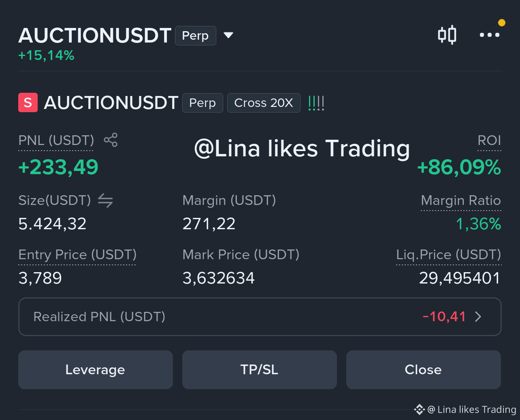Click the share PNL icon
This screenshot has height=420, width=520.
tap(111, 140)
